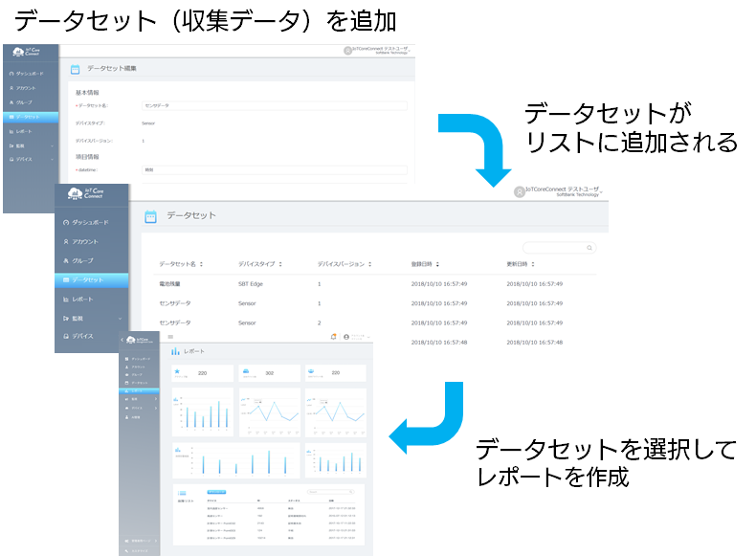The height and width of the screenshot is (556, 756).
Task: Click bar chart icon beside レポート heading
Action: point(175,351)
